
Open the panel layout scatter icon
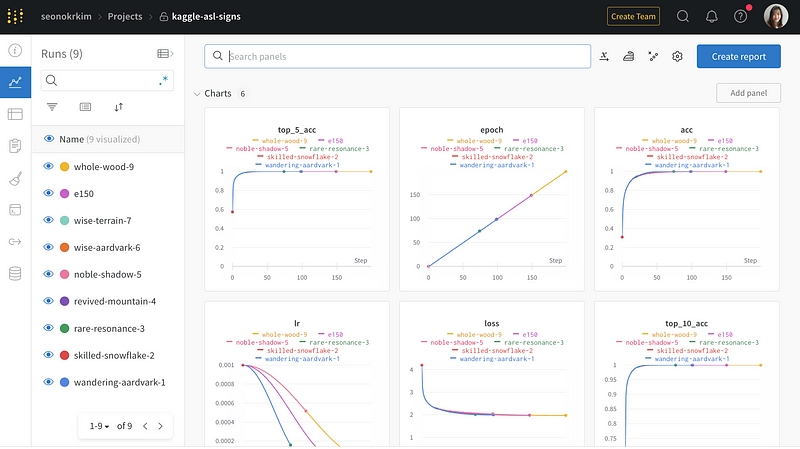pos(653,56)
